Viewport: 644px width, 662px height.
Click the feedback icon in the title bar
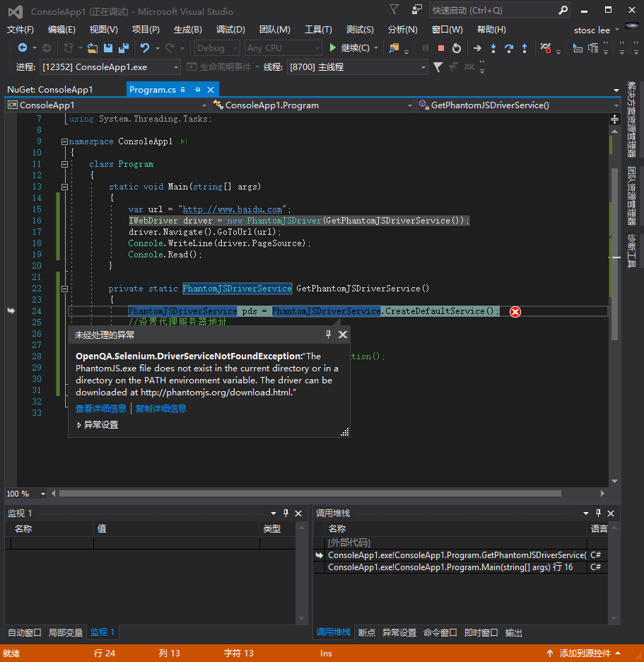pos(416,10)
